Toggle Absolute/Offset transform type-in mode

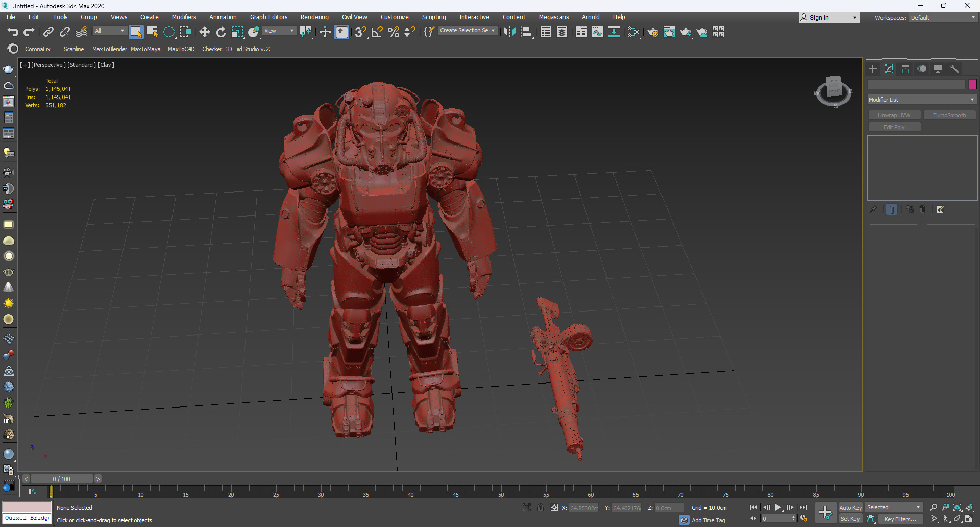(x=554, y=508)
